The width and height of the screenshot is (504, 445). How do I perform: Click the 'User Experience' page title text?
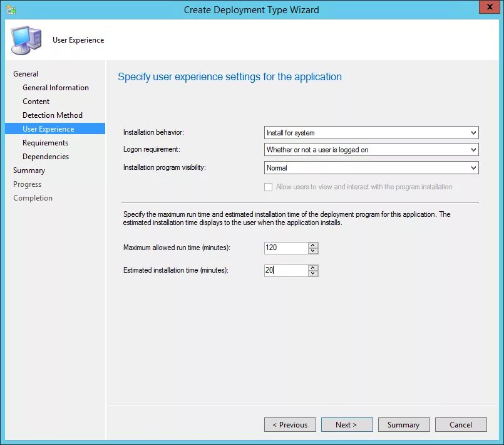tap(78, 40)
